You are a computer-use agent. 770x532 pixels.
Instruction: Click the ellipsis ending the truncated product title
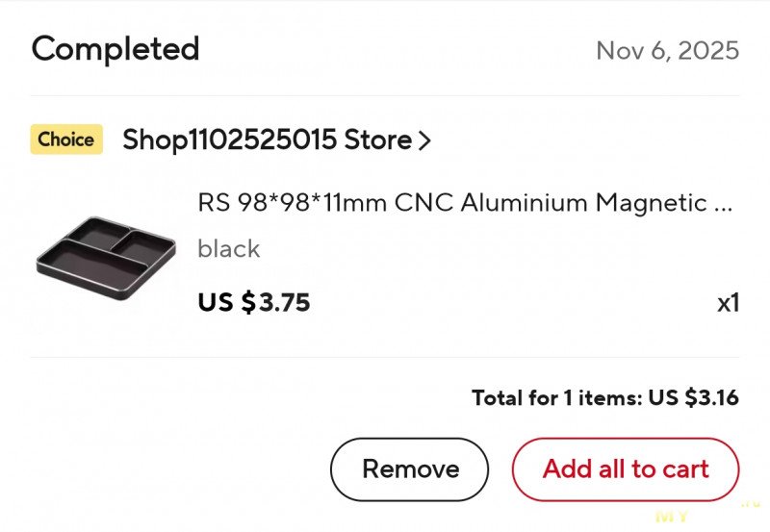(x=724, y=205)
